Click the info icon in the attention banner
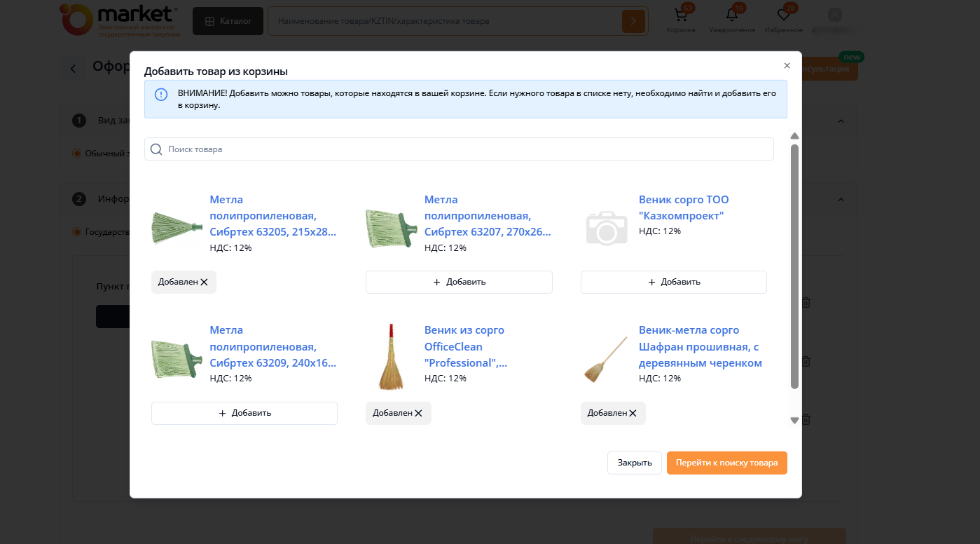The image size is (980, 544). [161, 95]
